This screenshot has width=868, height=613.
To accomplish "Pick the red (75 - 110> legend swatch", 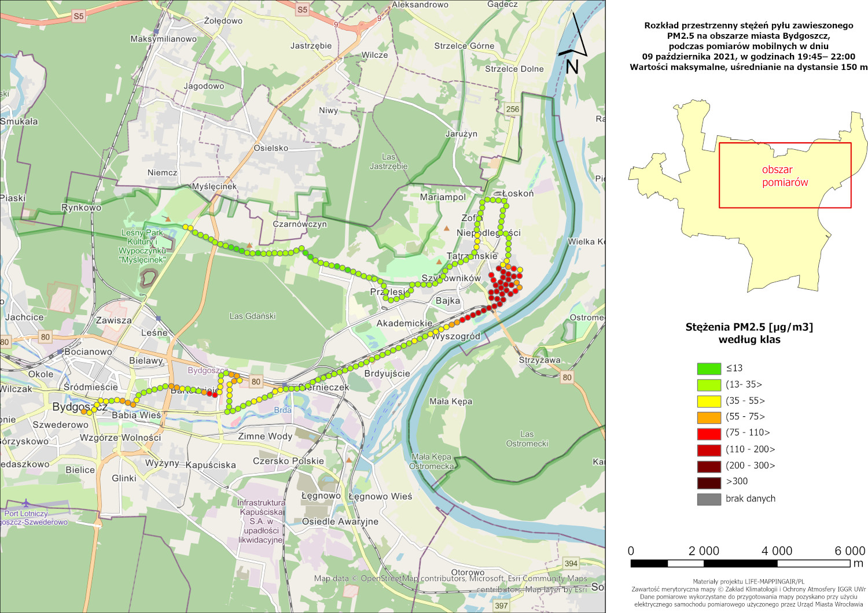I will [708, 433].
